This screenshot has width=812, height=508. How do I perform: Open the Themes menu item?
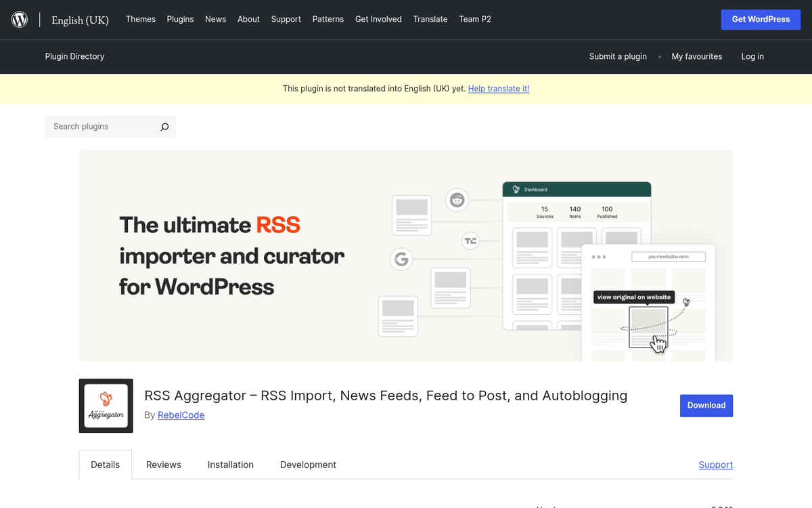click(x=140, y=19)
